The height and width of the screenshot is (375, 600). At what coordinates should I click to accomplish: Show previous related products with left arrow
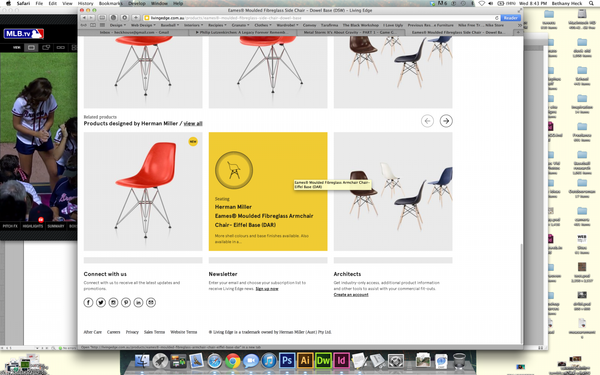pos(427,121)
